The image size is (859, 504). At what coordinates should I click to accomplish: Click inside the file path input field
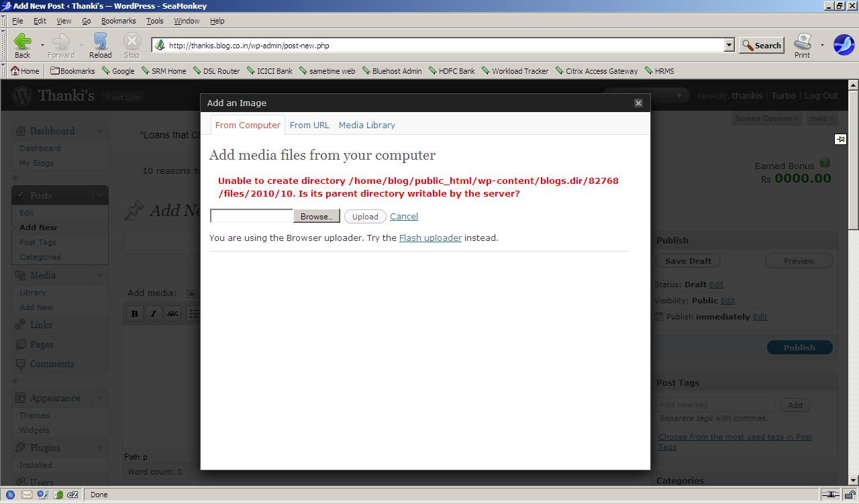pyautogui.click(x=252, y=216)
